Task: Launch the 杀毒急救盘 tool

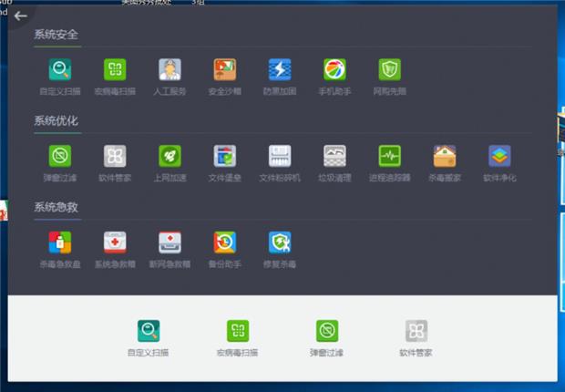Action: pos(60,242)
